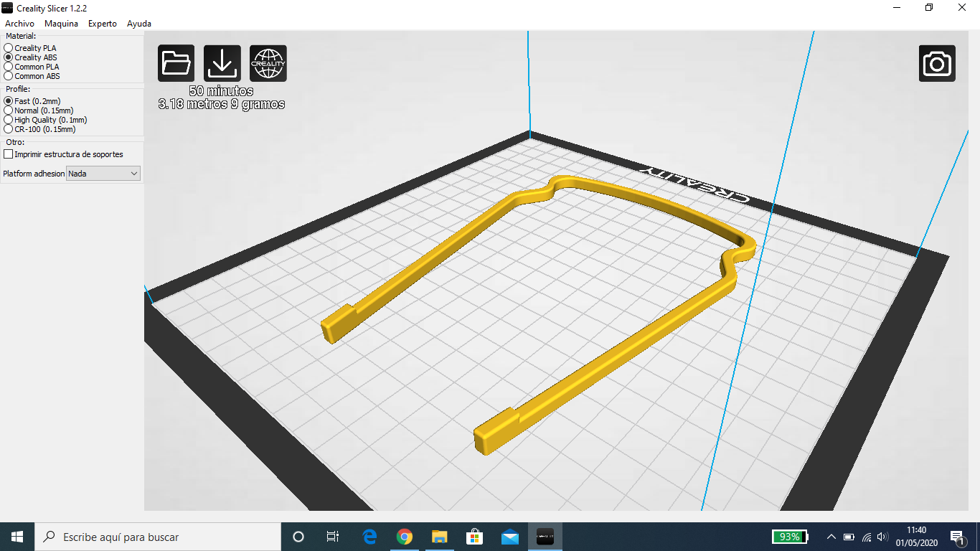Screen dimensions: 980x551
Task: Click the Windows Start button
Action: point(17,537)
